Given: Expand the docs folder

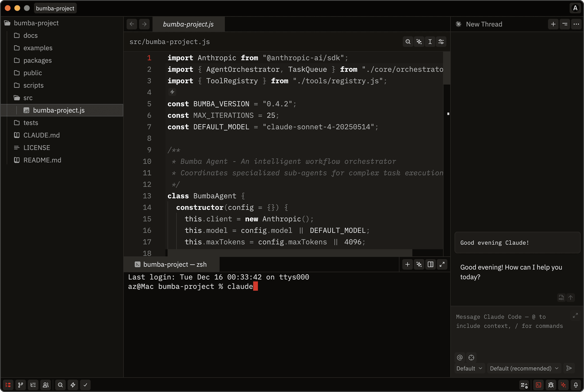Looking at the screenshot, I should click(30, 35).
